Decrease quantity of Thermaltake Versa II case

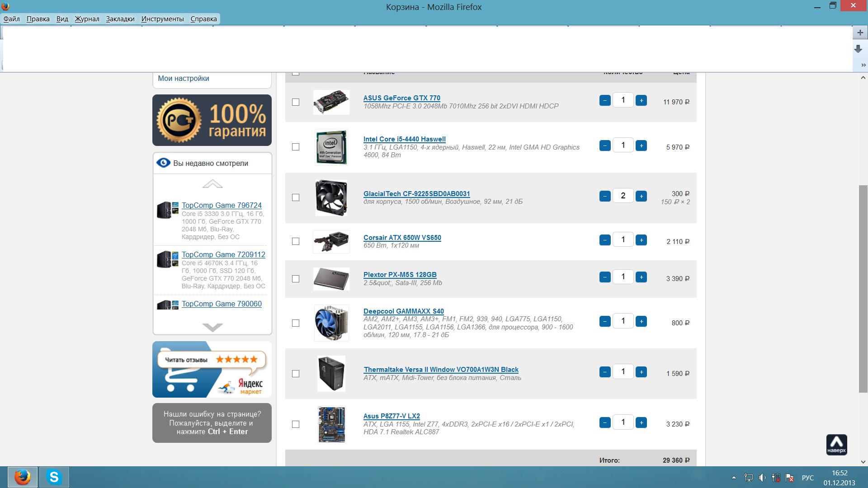tap(605, 372)
